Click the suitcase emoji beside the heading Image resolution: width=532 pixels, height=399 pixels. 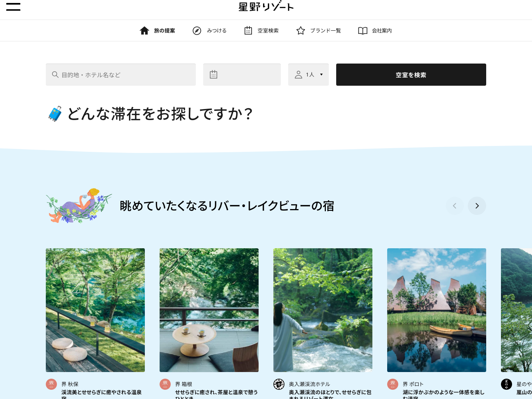click(55, 114)
